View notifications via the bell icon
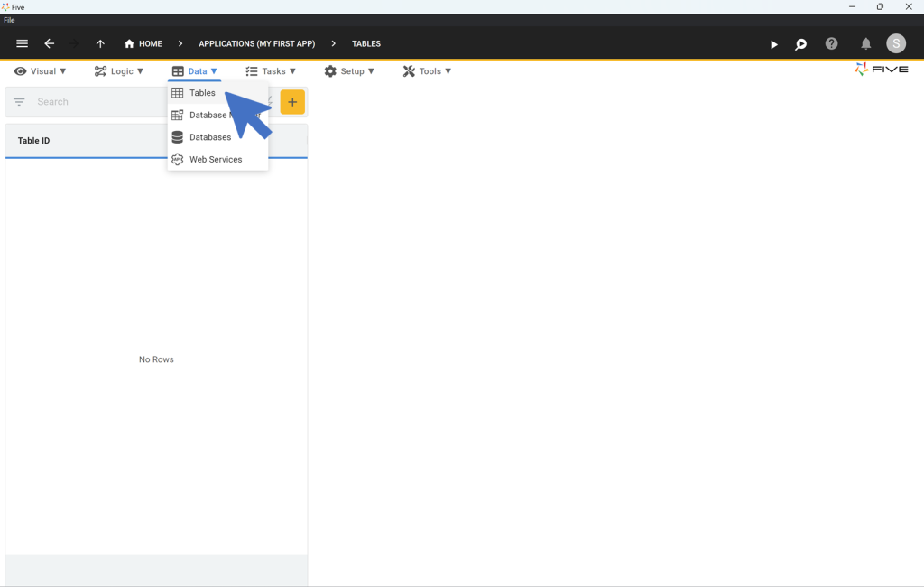 click(x=864, y=43)
